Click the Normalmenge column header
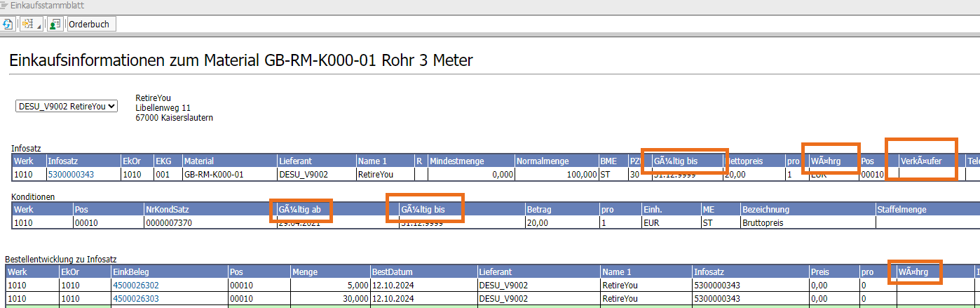 [541, 161]
